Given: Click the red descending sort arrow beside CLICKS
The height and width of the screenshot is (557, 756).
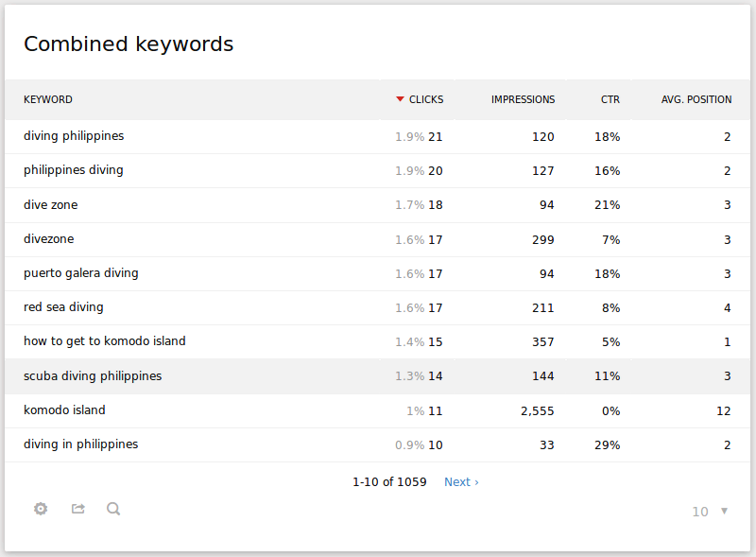Looking at the screenshot, I should click(400, 98).
